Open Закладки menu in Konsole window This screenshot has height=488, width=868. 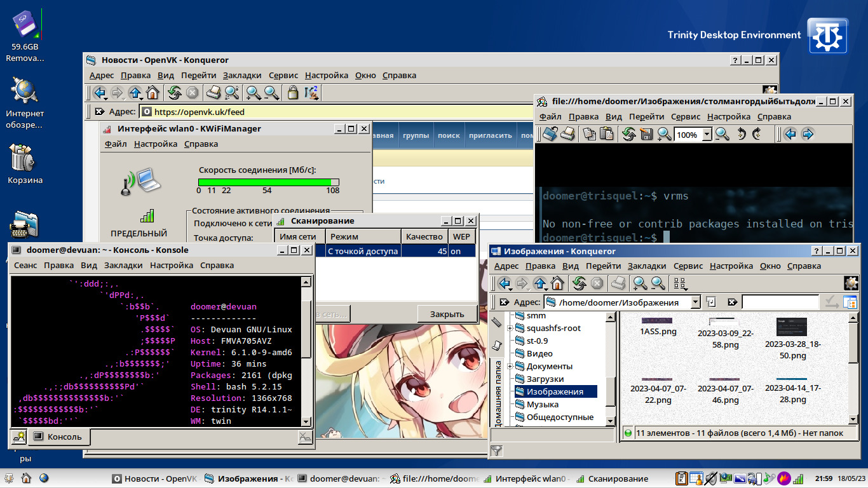click(123, 266)
